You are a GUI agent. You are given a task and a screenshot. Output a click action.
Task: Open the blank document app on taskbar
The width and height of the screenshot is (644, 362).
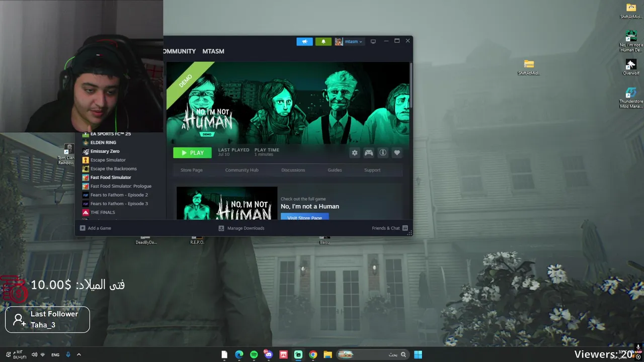(224, 354)
